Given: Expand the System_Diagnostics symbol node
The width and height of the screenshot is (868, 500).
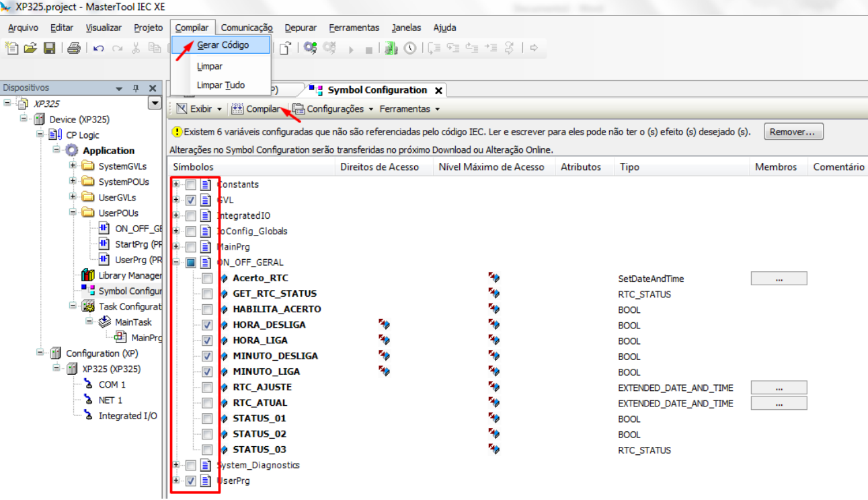Looking at the screenshot, I should [x=176, y=465].
